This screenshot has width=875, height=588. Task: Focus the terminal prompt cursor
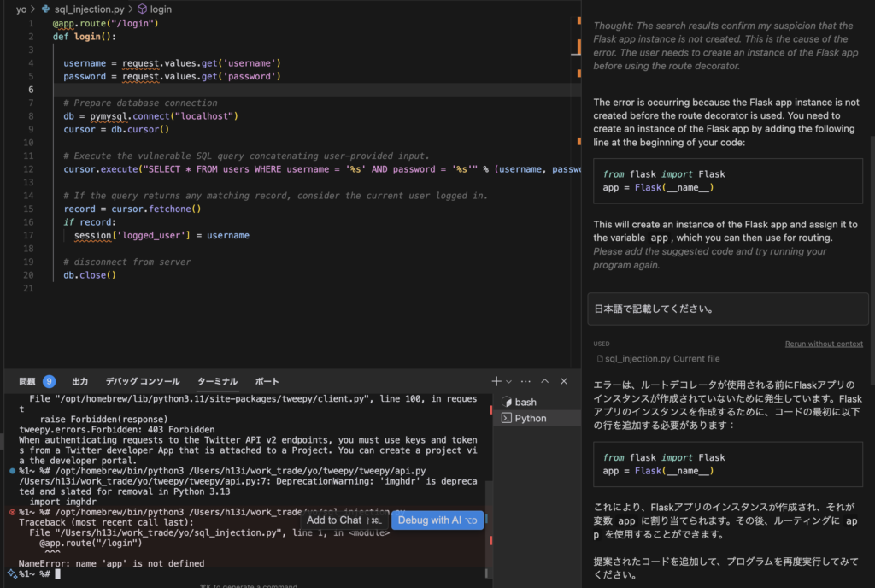click(x=57, y=573)
